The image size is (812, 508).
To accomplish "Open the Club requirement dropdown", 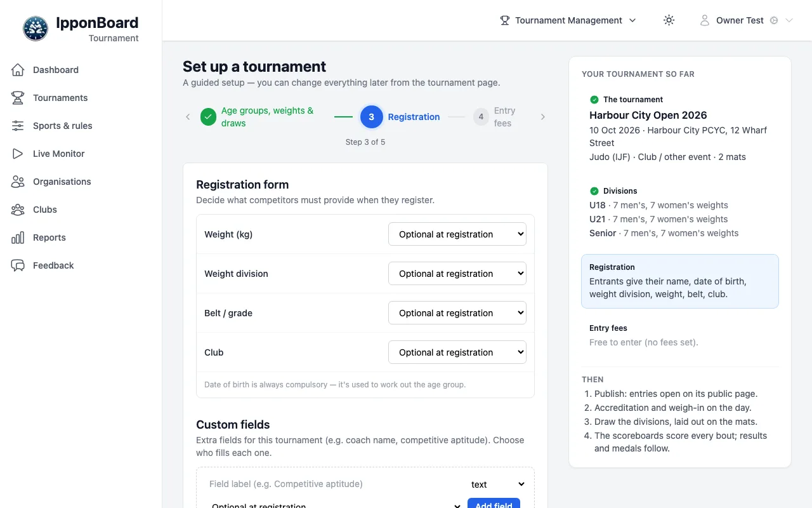I will tap(457, 352).
